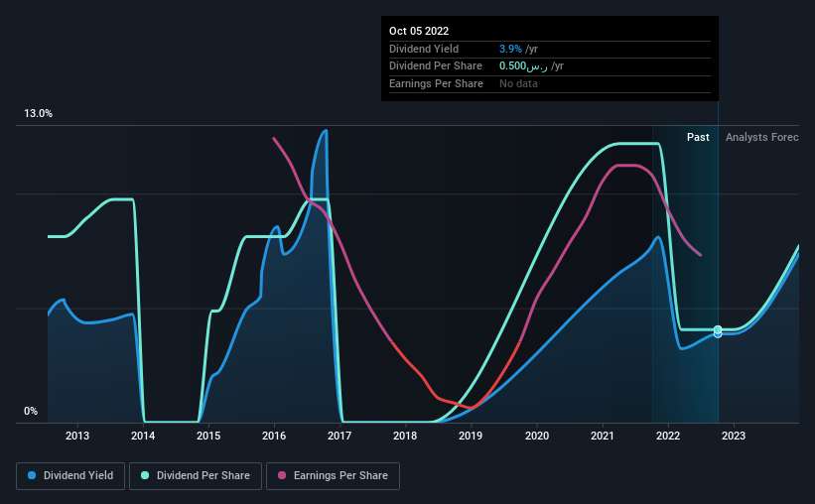Click the Past region label
This screenshot has height=504, width=815.
pyautogui.click(x=698, y=137)
